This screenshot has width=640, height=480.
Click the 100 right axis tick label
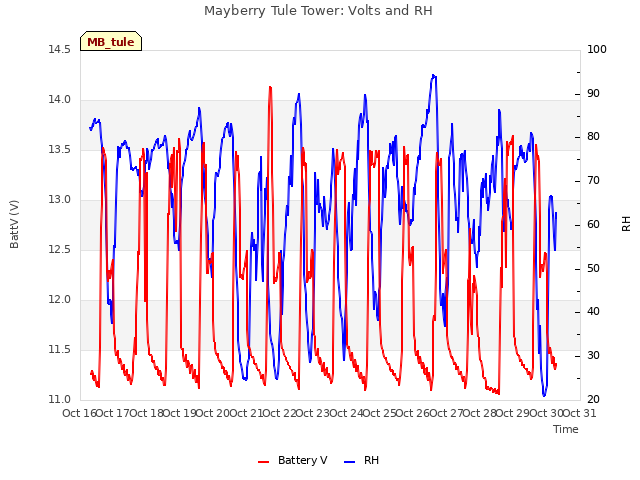click(x=597, y=49)
